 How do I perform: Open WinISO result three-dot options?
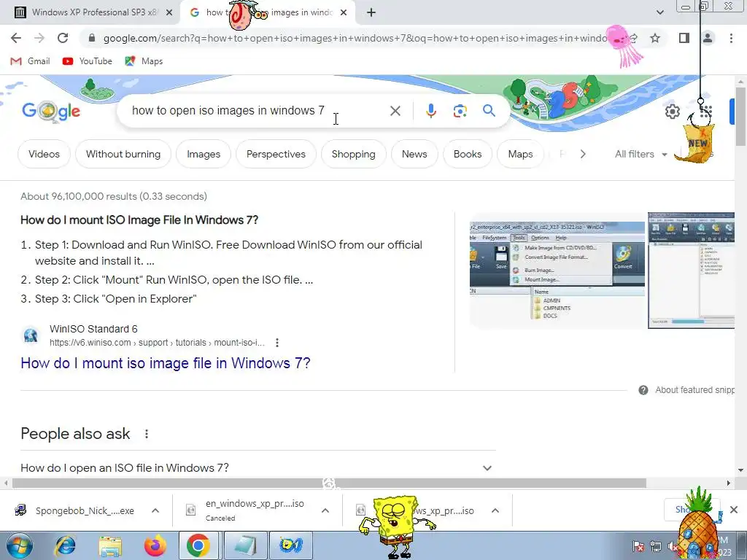[276, 343]
